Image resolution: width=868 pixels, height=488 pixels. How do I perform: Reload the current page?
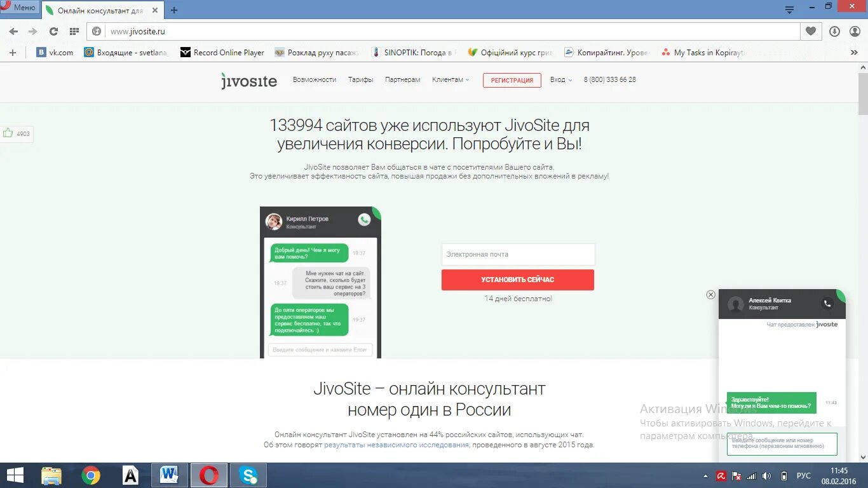(54, 31)
